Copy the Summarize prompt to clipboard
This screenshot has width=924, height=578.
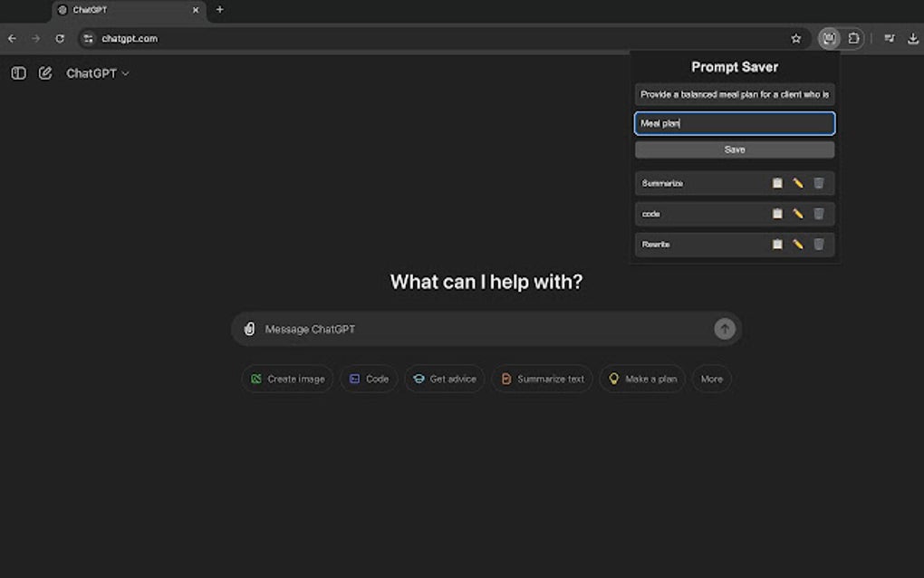point(777,183)
